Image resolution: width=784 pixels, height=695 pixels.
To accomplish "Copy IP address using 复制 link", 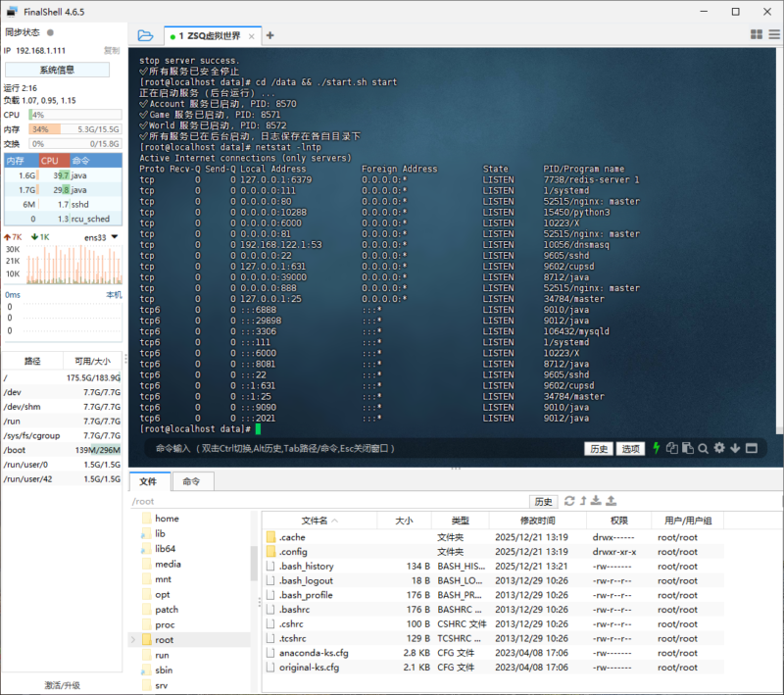I will pos(111,50).
